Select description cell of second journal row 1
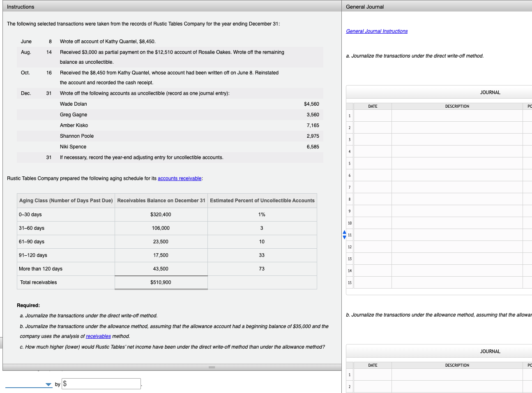This screenshot has width=532, height=393. tap(457, 375)
